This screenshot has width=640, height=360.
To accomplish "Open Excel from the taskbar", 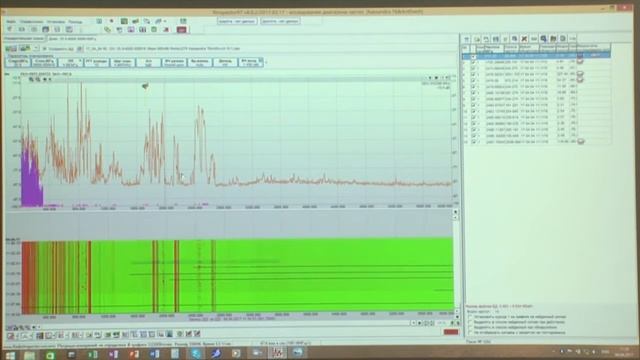I will click(93, 354).
